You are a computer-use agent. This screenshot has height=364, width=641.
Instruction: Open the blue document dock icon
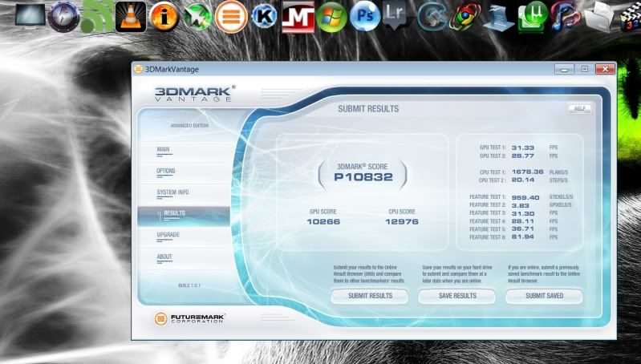pyautogui.click(x=499, y=18)
